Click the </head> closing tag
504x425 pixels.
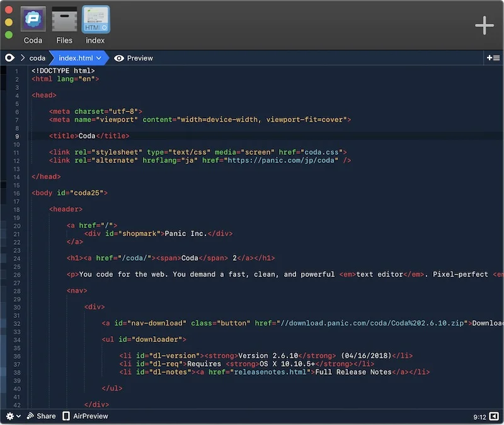pyautogui.click(x=46, y=177)
